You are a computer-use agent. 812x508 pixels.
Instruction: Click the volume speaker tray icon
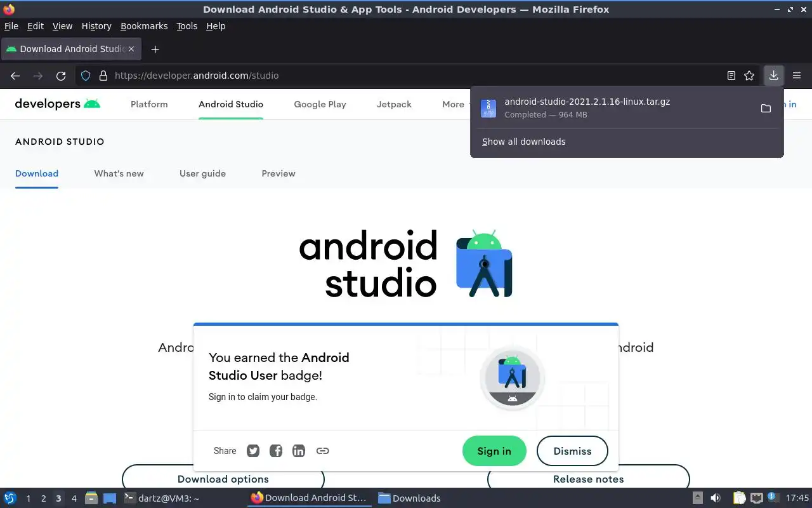(716, 498)
